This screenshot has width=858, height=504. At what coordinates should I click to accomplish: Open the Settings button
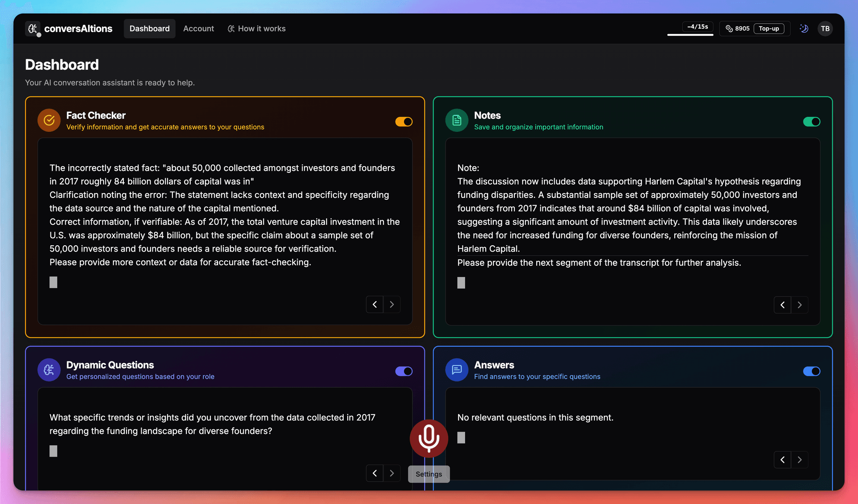(429, 474)
